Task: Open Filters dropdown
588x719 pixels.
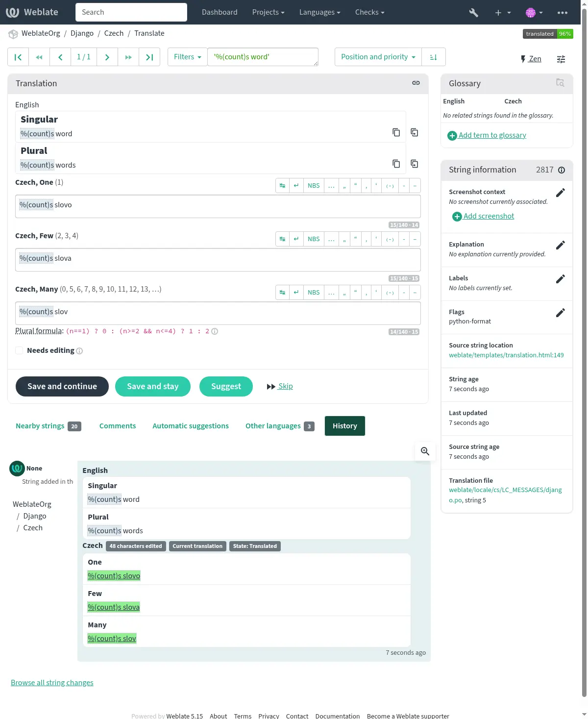Action: [188, 57]
